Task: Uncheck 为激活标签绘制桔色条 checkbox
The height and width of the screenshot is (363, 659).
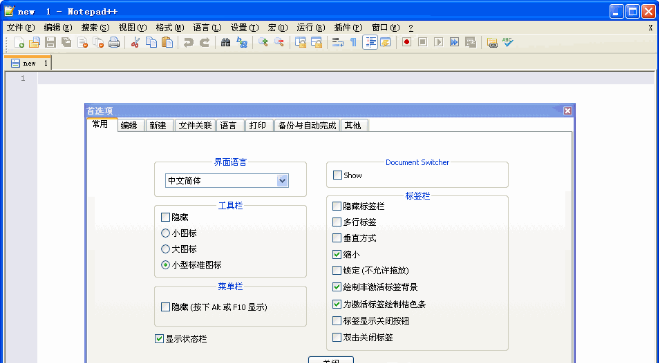Action: click(337, 304)
